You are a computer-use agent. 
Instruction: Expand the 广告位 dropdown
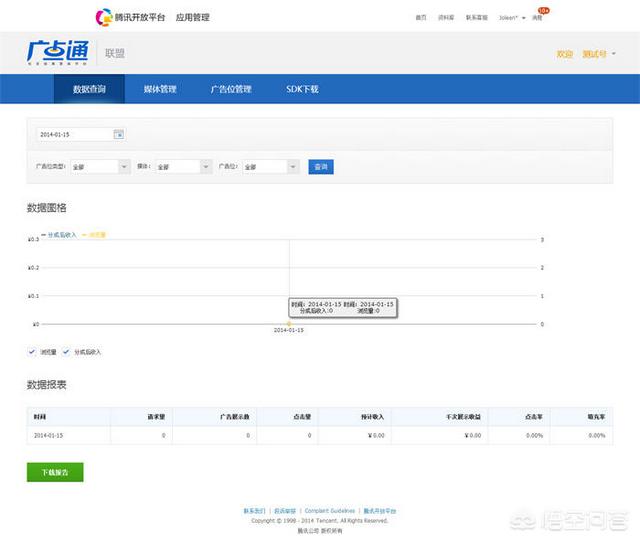click(x=269, y=167)
